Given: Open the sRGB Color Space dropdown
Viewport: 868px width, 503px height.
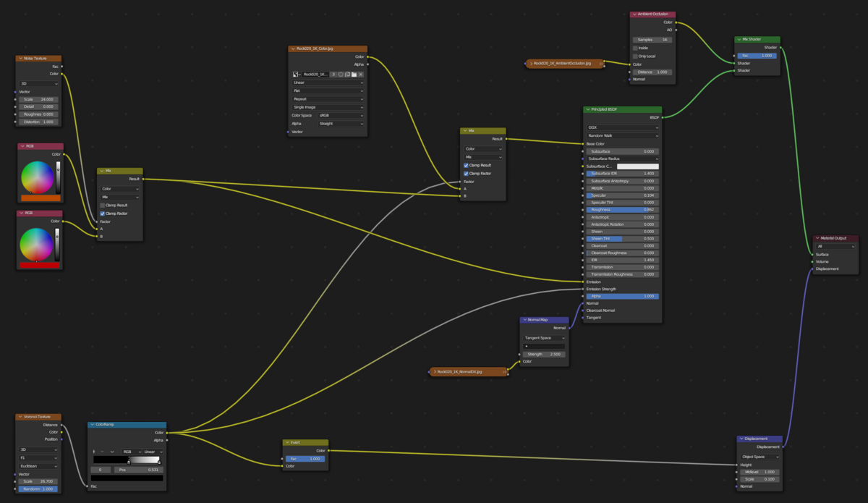Looking at the screenshot, I should point(341,116).
